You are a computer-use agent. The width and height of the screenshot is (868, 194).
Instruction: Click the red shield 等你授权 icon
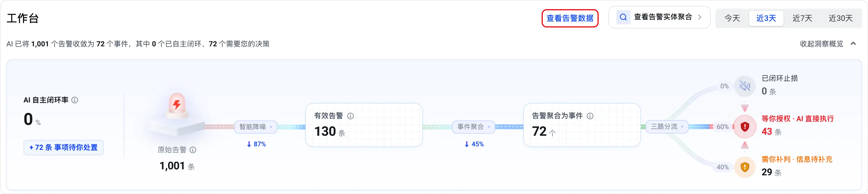click(745, 127)
